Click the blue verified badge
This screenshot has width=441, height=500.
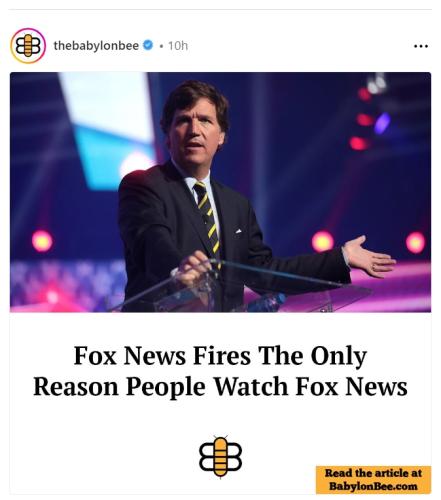click(148, 45)
